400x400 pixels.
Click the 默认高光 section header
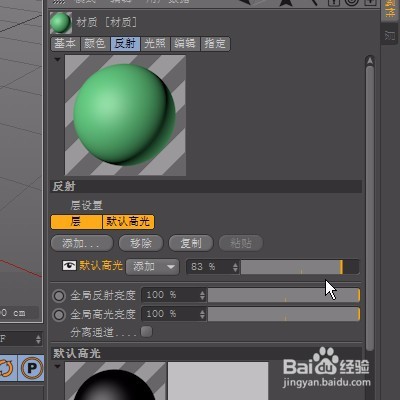[206, 353]
